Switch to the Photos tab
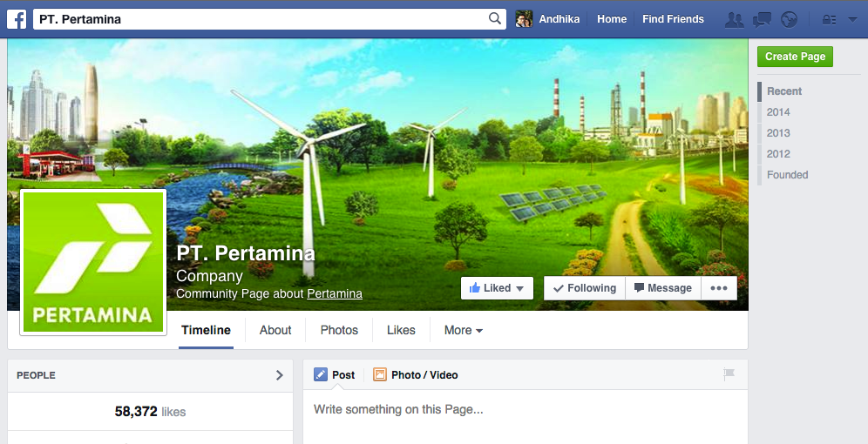 [x=339, y=330]
